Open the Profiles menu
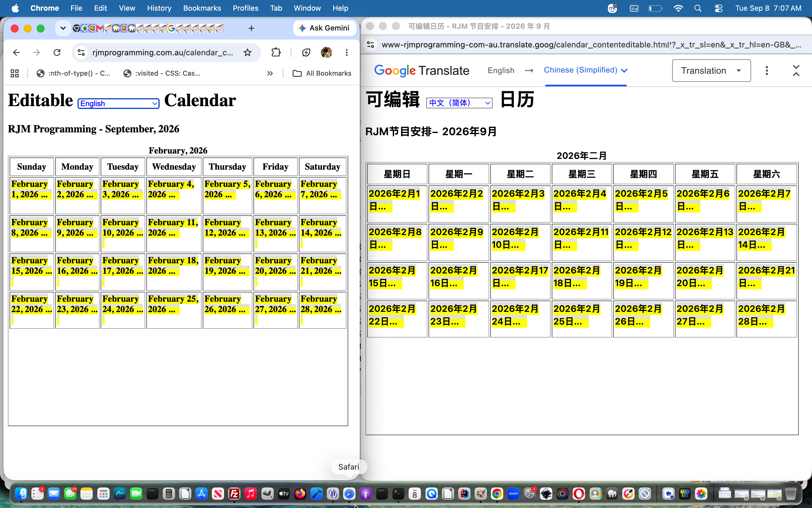 point(245,8)
